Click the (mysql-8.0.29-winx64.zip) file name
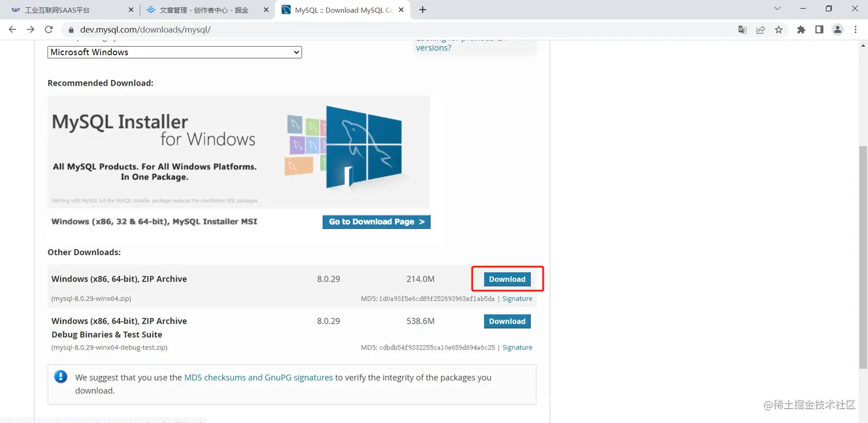The height and width of the screenshot is (423, 868). click(x=91, y=299)
